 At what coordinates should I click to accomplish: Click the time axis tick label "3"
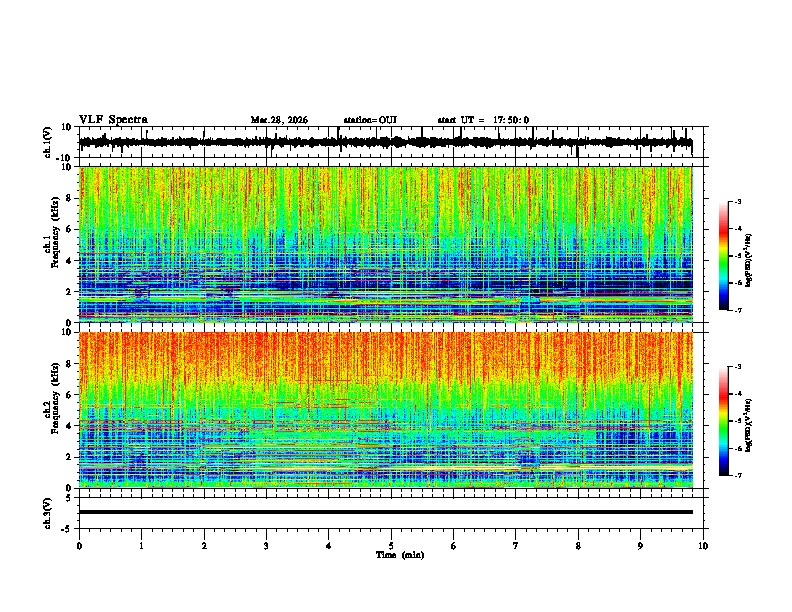(266, 546)
